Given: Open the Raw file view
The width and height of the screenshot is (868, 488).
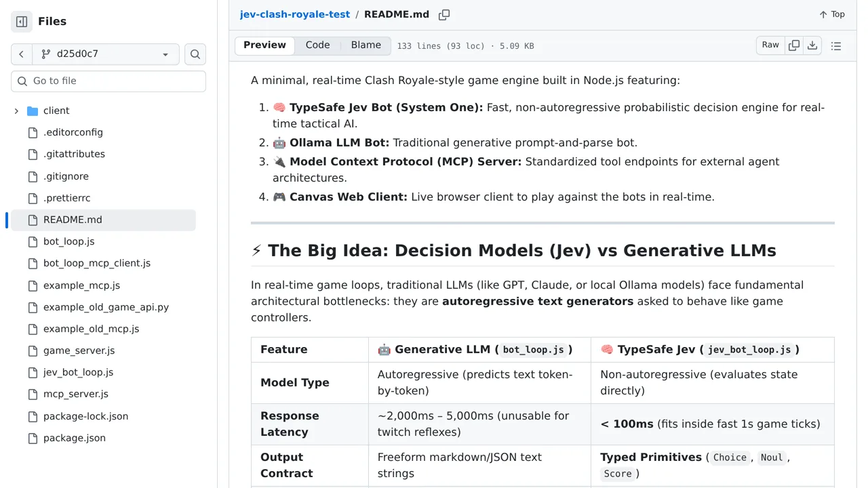Looking at the screenshot, I should pos(770,45).
